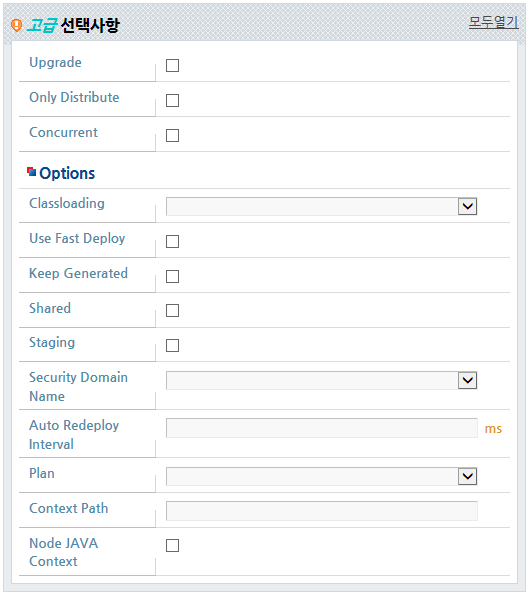Click the ms unit text
Screen dimensions: 529x595
493,429
